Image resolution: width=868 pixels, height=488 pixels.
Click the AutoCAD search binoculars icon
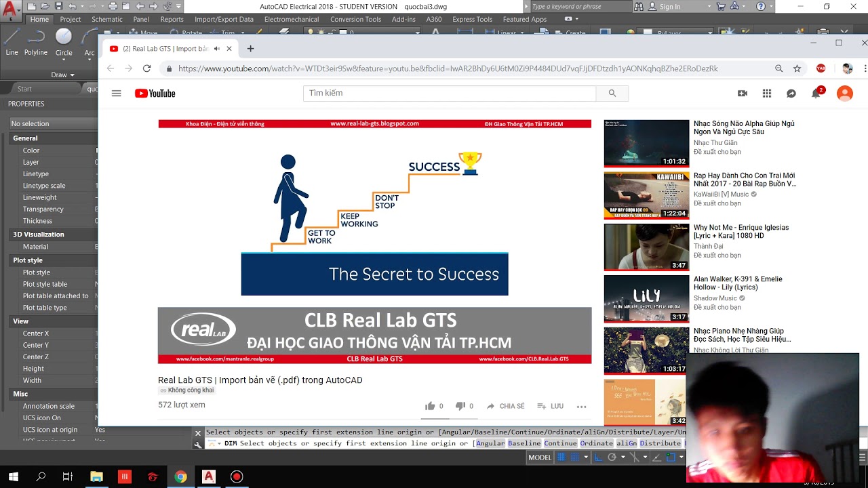coord(639,6)
